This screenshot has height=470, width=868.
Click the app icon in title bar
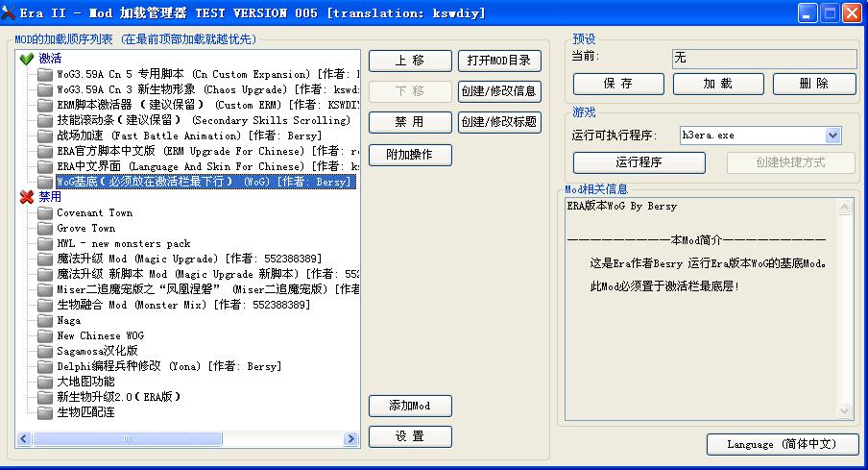[9, 12]
